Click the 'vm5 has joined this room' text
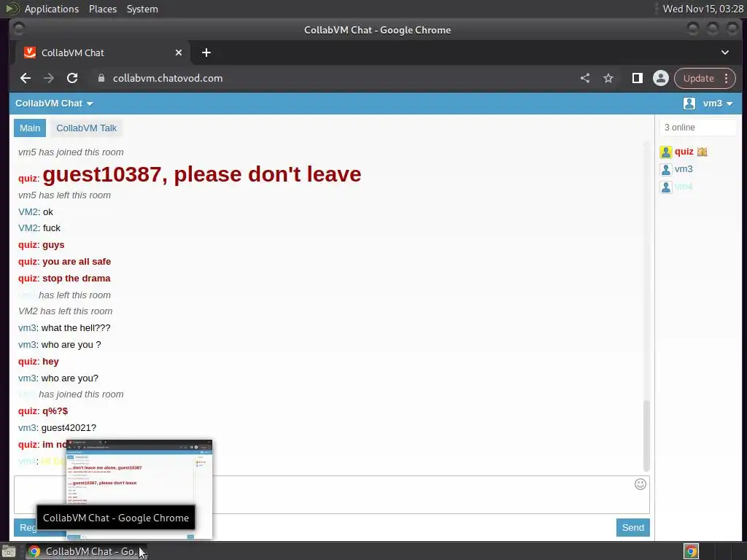This screenshot has width=747, height=560. (71, 152)
